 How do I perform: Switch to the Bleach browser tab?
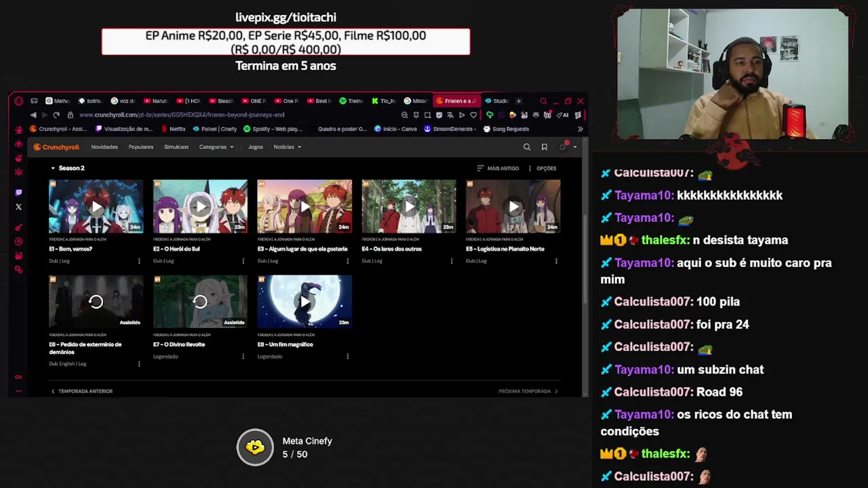(221, 101)
